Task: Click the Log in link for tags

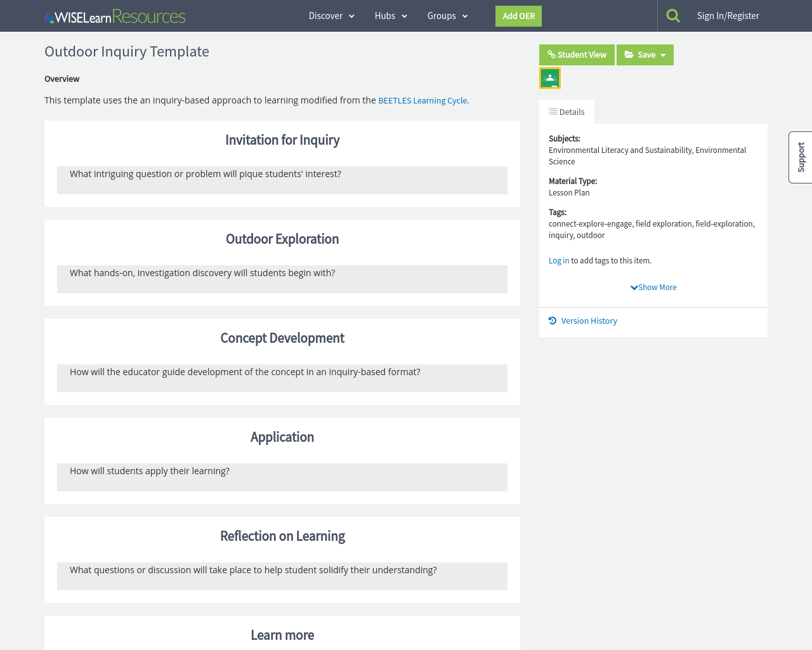Action: coord(558,260)
